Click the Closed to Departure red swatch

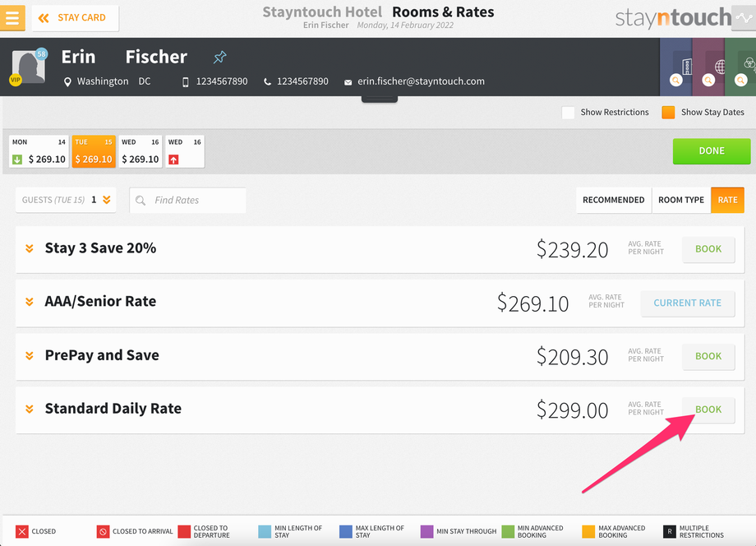(184, 531)
